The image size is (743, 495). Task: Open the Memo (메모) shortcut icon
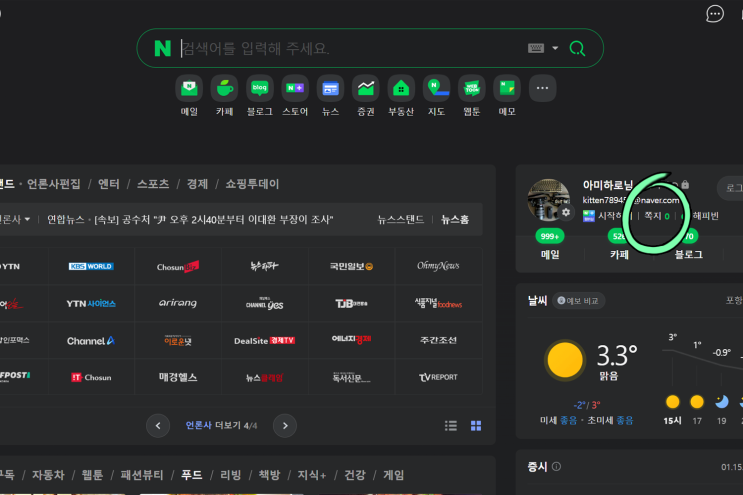pyautogui.click(x=507, y=88)
